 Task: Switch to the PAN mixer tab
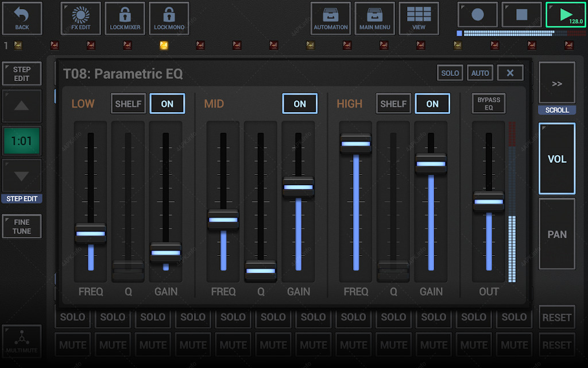(557, 234)
